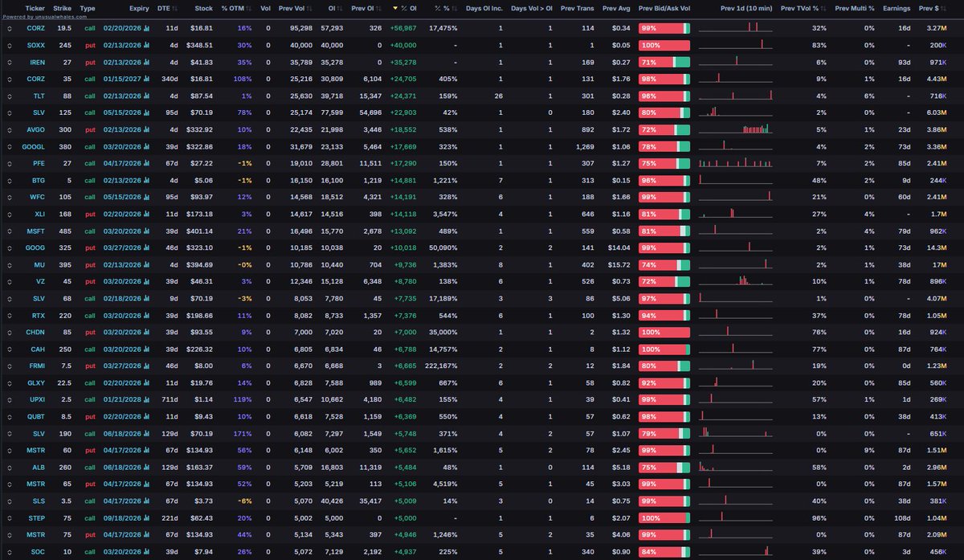
Task: Click the sort arrows on Prev TVol % column
Action: pyautogui.click(x=823, y=8)
